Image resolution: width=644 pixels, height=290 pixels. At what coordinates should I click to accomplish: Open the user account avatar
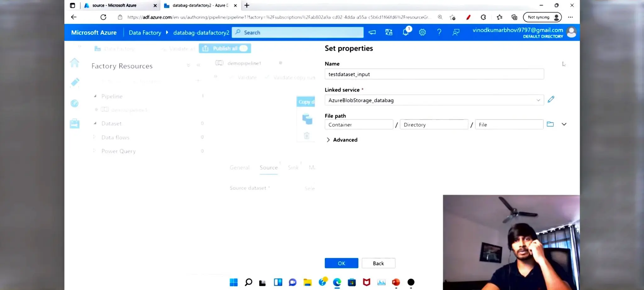[x=571, y=32]
